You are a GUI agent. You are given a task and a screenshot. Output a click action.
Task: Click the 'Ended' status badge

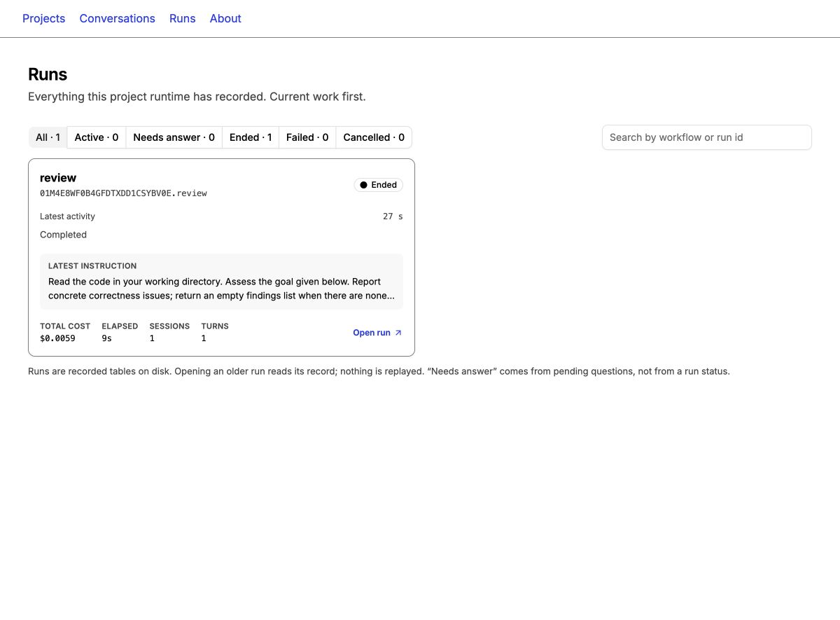point(379,185)
